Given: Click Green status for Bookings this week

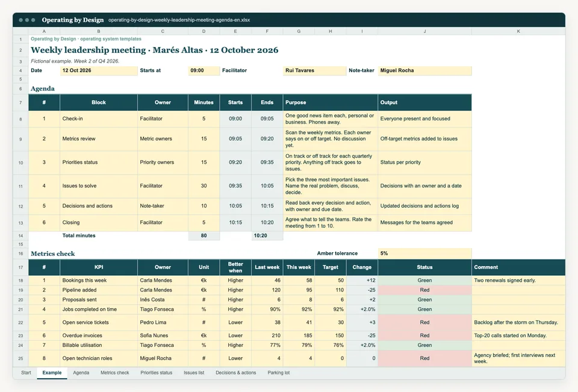Looking at the screenshot, I should [x=424, y=280].
